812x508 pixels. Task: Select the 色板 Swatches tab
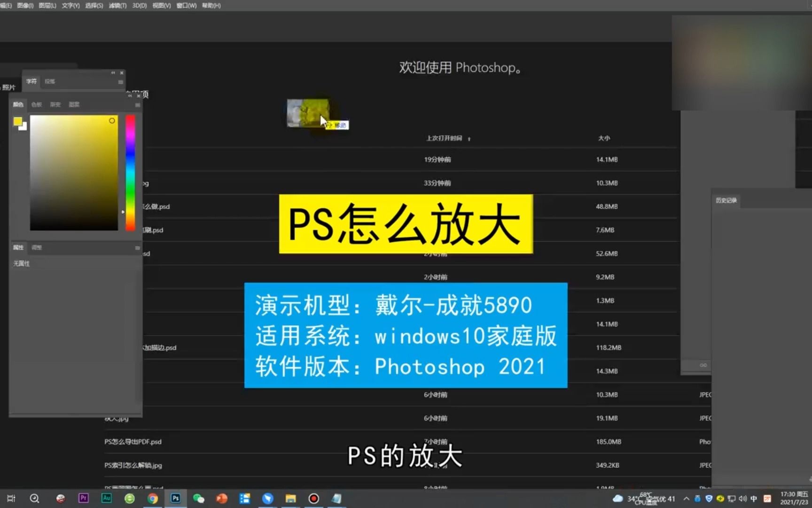click(37, 104)
